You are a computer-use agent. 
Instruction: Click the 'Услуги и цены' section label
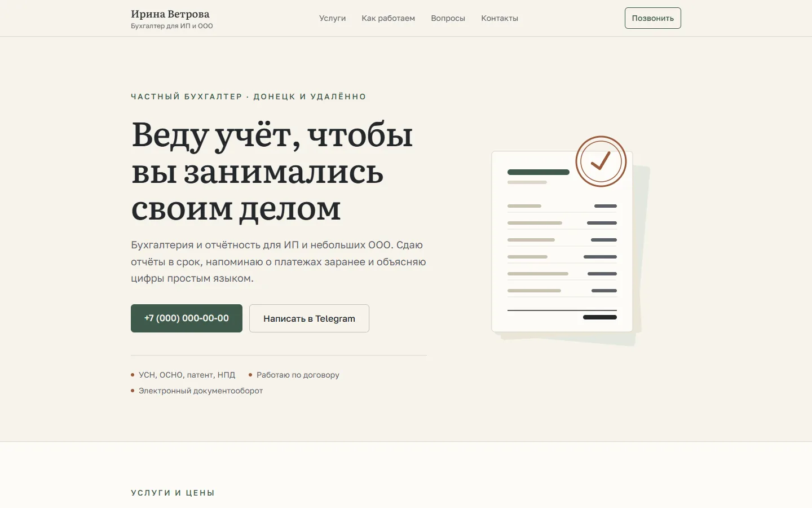click(x=173, y=493)
